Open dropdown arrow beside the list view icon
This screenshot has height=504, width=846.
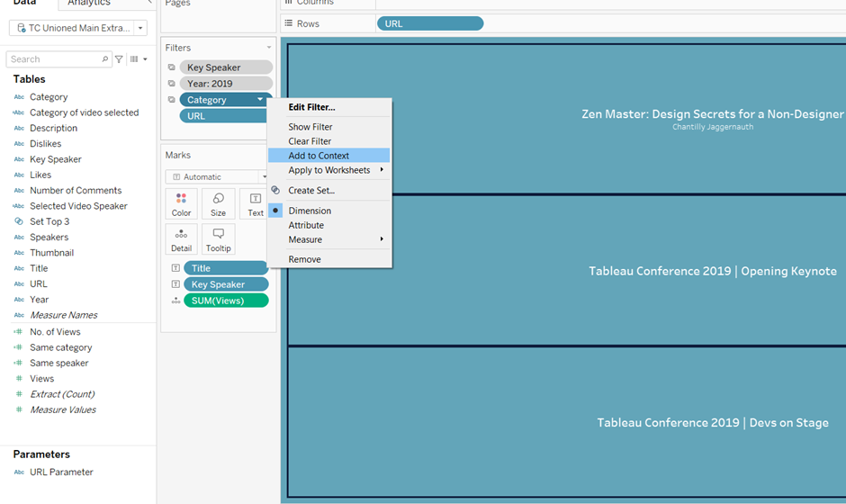coord(145,59)
